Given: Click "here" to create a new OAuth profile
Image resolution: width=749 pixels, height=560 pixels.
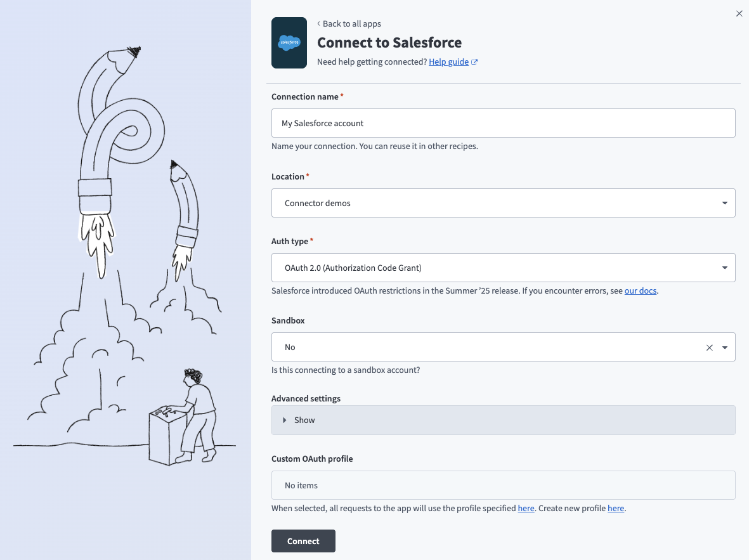Looking at the screenshot, I should pos(616,508).
